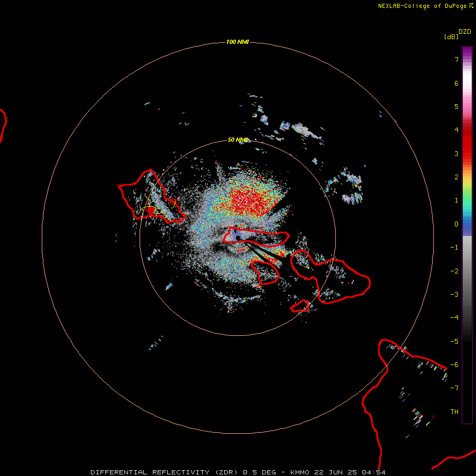The height and width of the screenshot is (476, 476).
Task: Click the 5 value on color scale
Action: (x=456, y=106)
